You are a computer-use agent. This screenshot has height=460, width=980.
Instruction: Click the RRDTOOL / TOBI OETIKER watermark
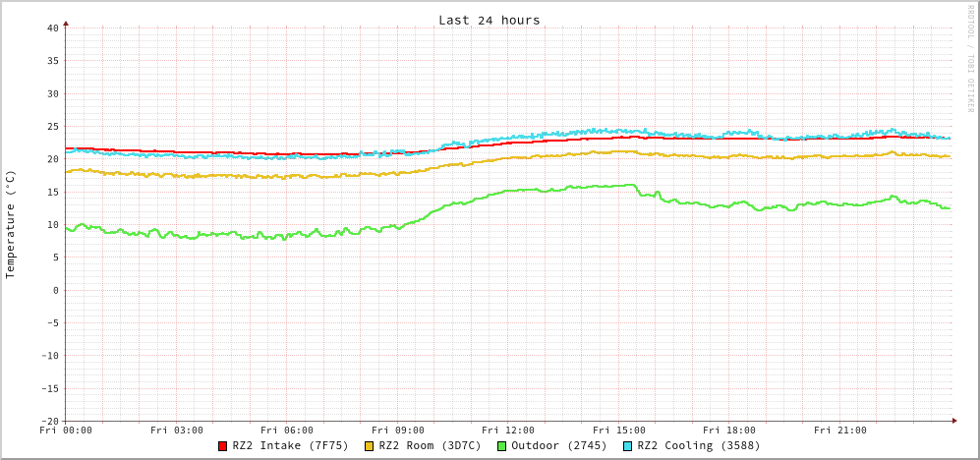970,58
